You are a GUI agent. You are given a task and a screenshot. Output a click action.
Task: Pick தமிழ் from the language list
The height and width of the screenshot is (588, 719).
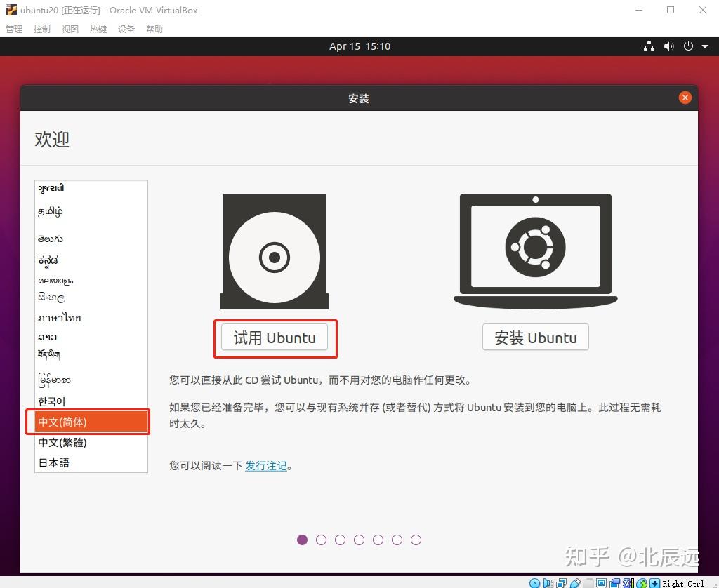point(91,211)
